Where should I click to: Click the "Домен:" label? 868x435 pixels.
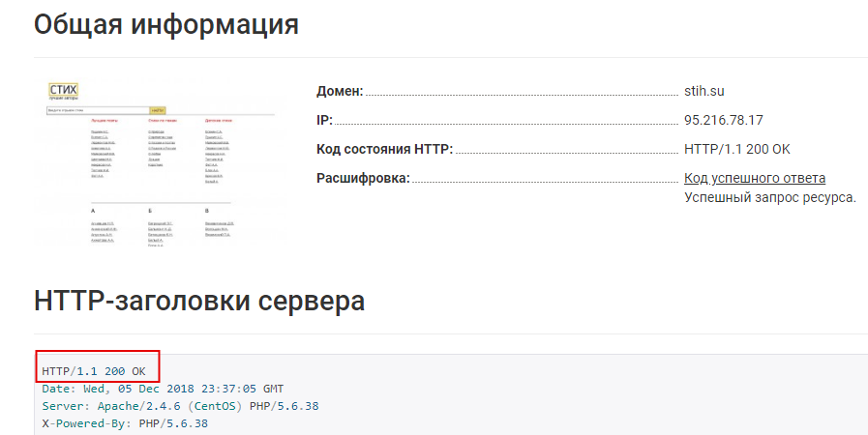click(340, 91)
